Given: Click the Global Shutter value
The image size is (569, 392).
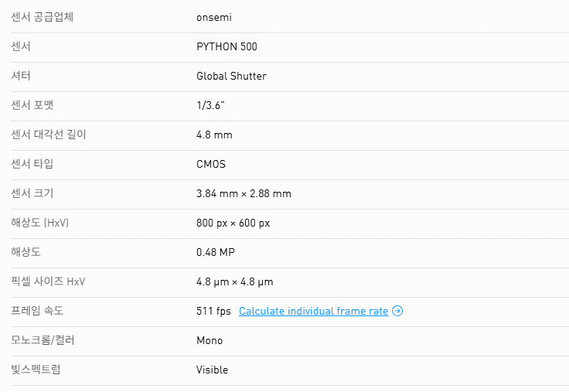Looking at the screenshot, I should pos(231,76).
